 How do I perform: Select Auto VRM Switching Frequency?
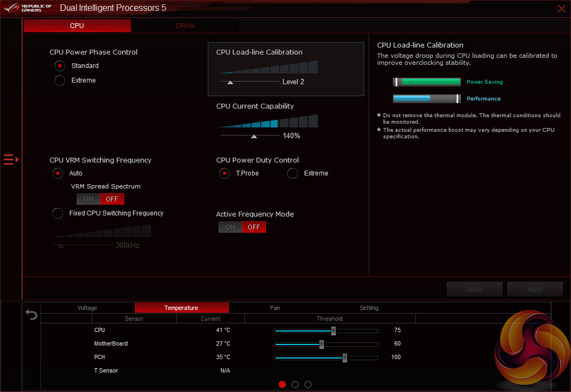[x=58, y=173]
